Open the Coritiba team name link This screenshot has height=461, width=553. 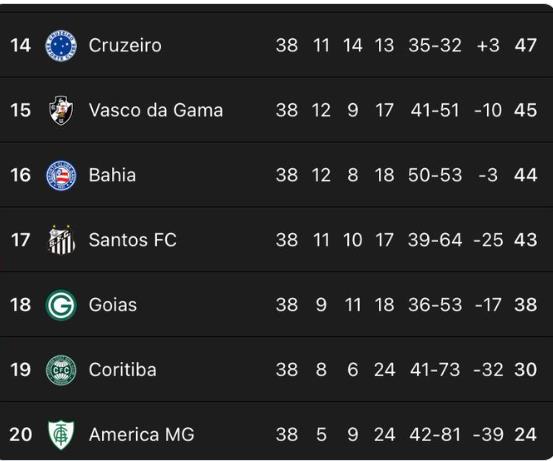coord(123,370)
